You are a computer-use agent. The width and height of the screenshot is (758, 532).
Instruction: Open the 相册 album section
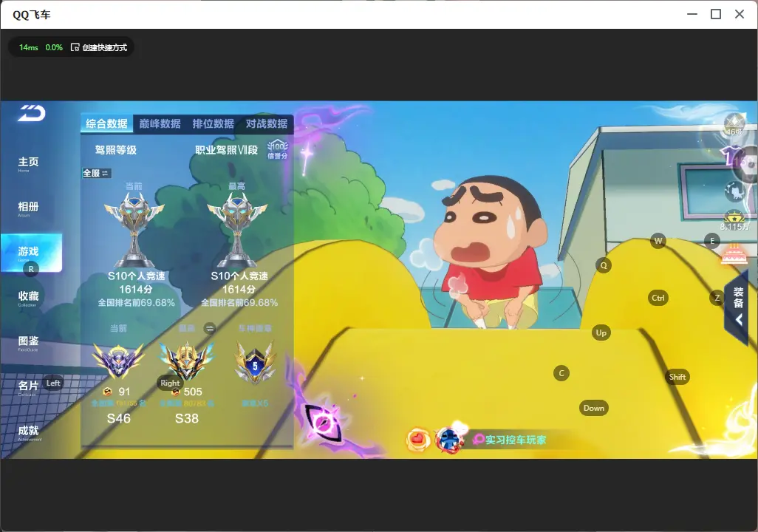tap(28, 208)
